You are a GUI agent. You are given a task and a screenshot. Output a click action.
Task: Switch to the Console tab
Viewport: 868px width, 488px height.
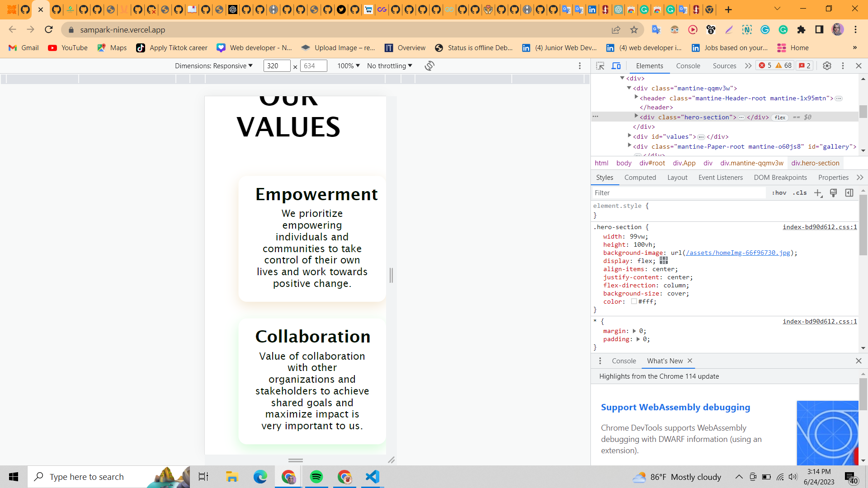tap(688, 66)
